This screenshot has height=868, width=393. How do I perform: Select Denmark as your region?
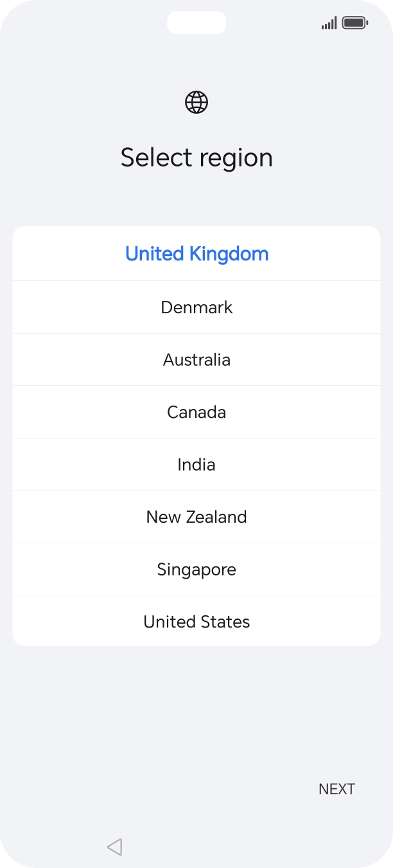point(197,307)
